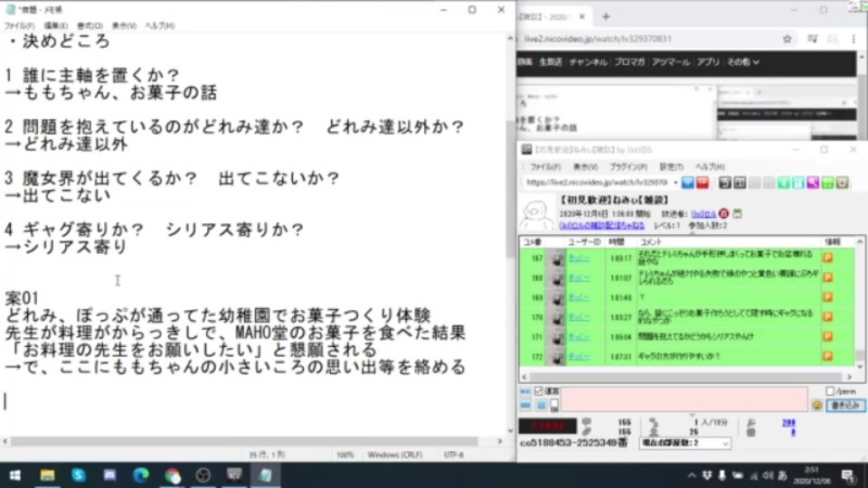This screenshot has width=868, height=488.
Task: Open Microsoft Edge from the taskbar
Action: [x=141, y=475]
